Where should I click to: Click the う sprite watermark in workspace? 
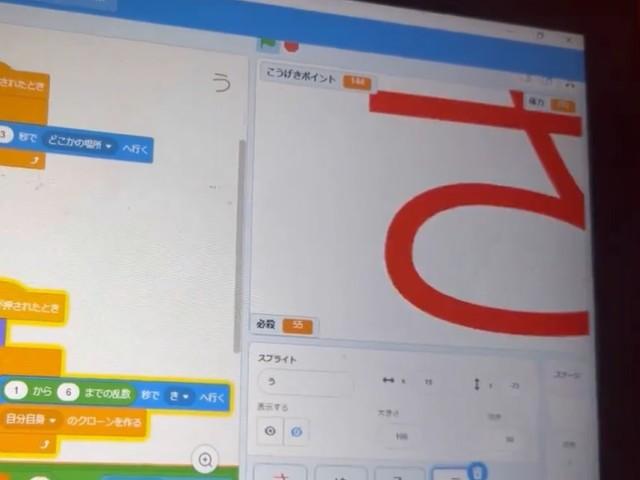[x=222, y=82]
